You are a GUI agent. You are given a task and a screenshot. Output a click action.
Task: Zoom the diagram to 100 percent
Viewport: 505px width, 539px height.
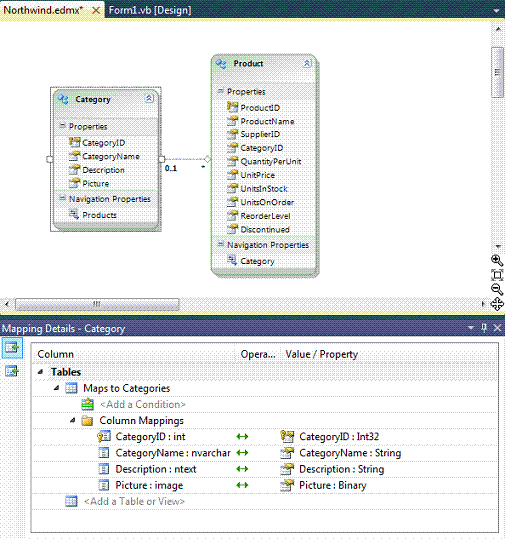coord(497,275)
